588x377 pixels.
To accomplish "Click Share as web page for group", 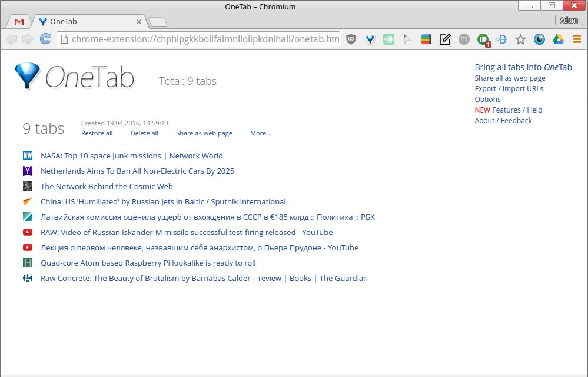I will point(204,133).
